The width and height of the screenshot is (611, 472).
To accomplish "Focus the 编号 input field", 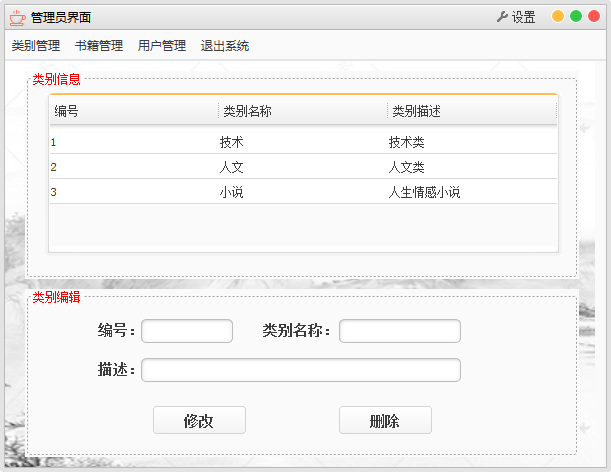I will (x=187, y=331).
